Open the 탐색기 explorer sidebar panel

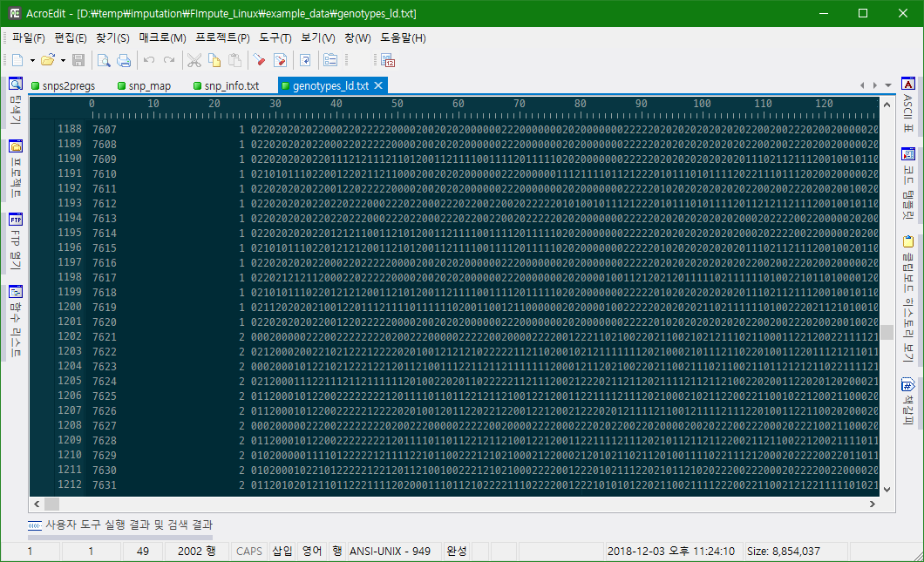16,101
